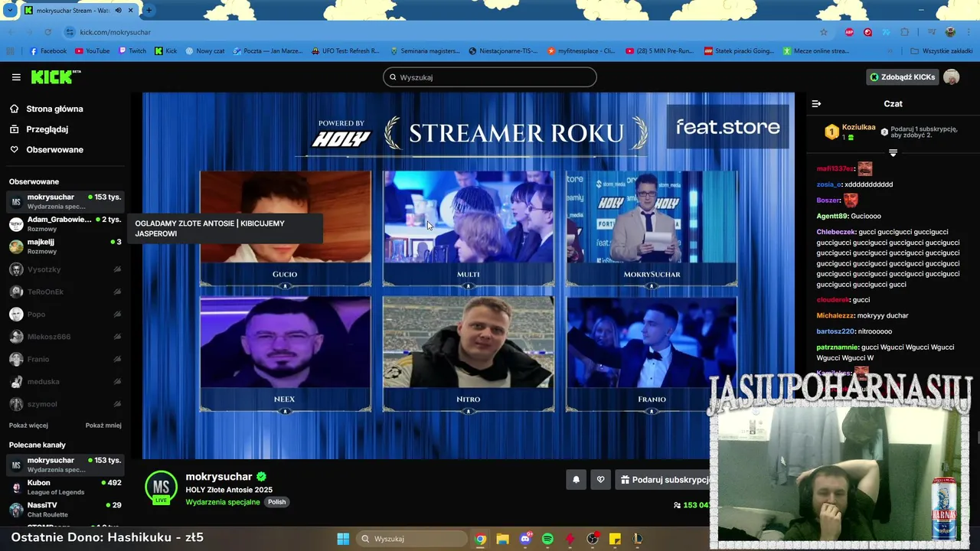
Task: Open meduska channel in sidebar
Action: [x=65, y=382]
